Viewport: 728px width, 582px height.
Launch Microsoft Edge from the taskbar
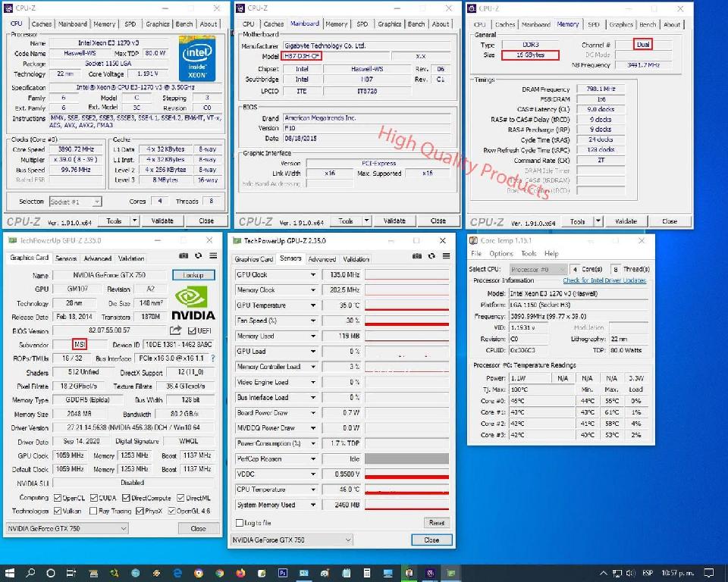pyautogui.click(x=177, y=573)
